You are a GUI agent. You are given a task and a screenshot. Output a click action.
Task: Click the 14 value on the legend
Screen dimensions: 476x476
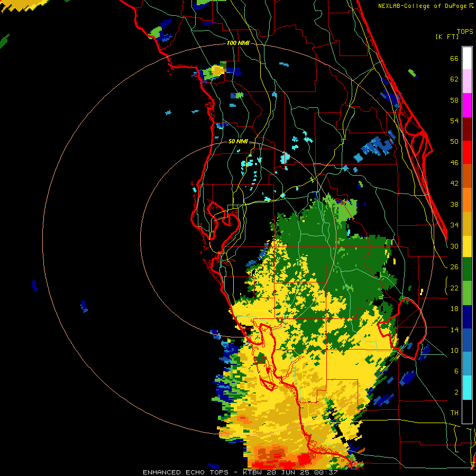[454, 330]
